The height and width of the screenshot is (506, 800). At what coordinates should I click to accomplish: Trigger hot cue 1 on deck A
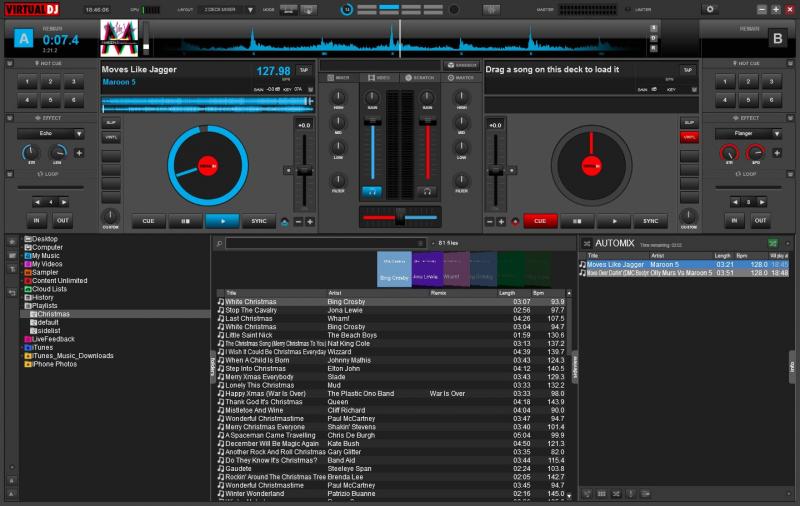point(27,82)
